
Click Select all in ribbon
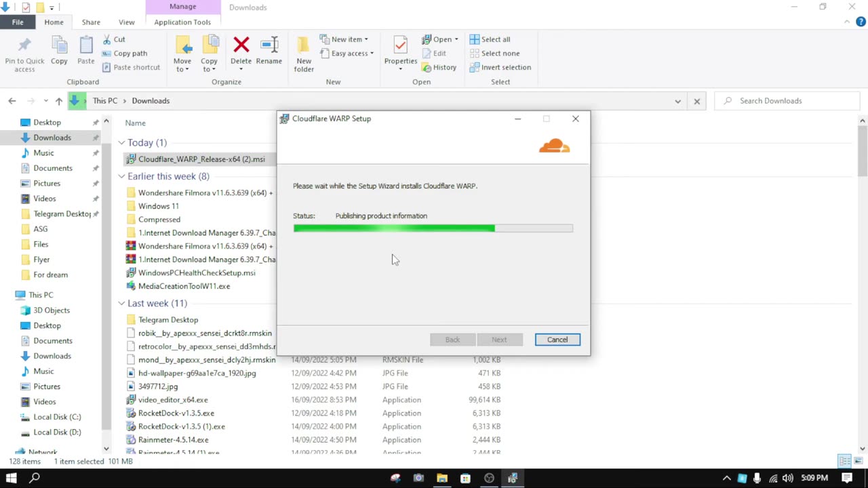point(490,39)
